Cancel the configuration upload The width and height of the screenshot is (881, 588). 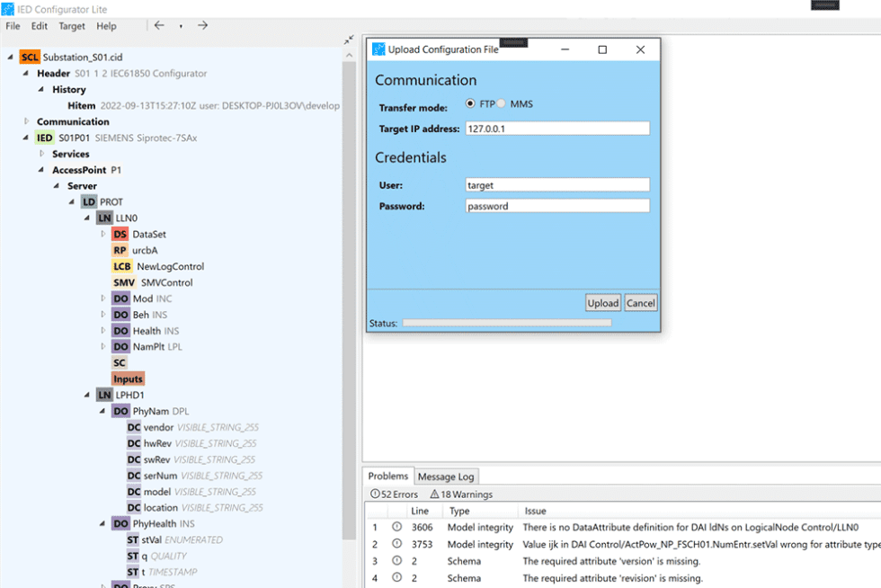(x=640, y=303)
